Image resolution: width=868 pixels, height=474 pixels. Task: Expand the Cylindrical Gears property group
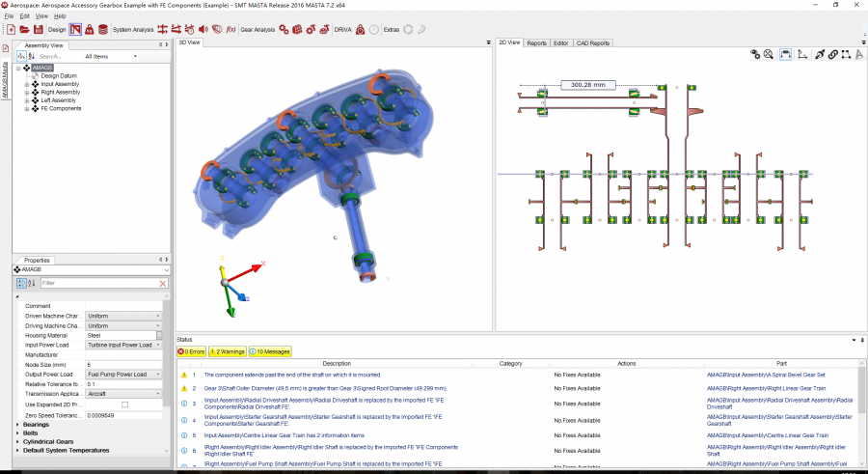pyautogui.click(x=17, y=442)
